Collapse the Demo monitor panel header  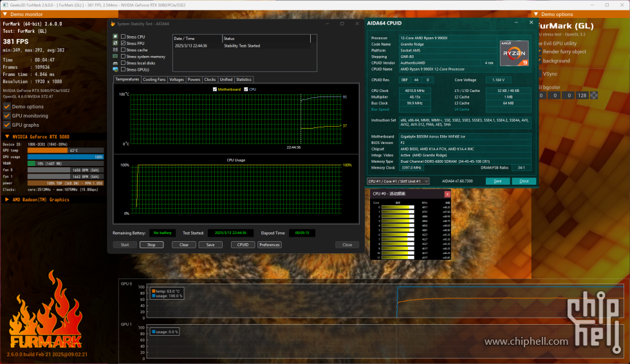point(5,14)
